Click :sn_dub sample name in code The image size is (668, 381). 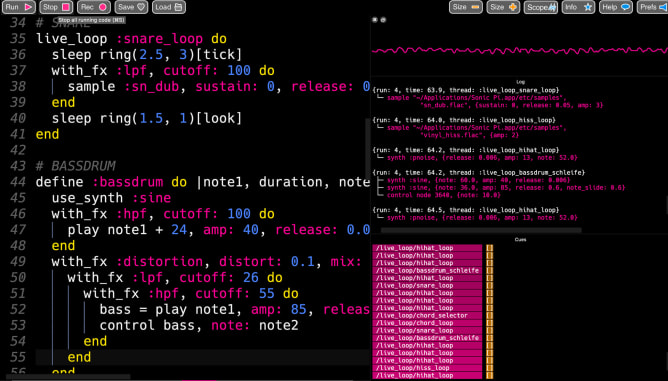click(x=151, y=87)
